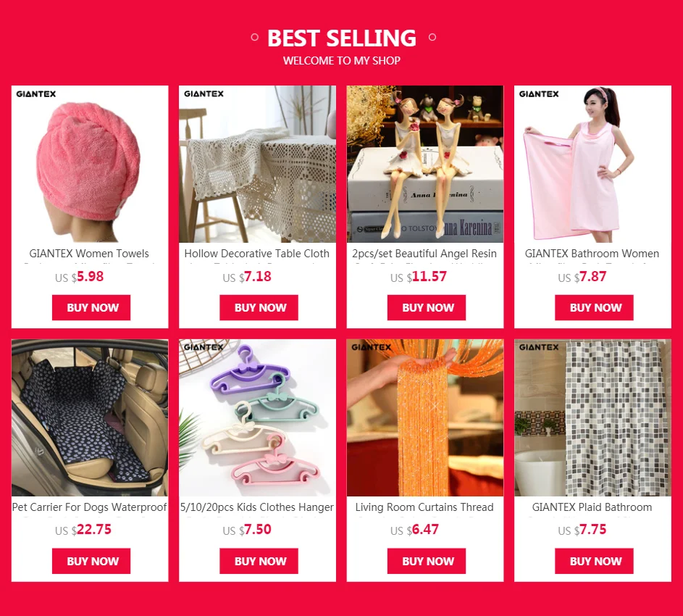Screen dimensions: 683x616
Task: View the angel resin figurines image
Action: [x=425, y=164]
